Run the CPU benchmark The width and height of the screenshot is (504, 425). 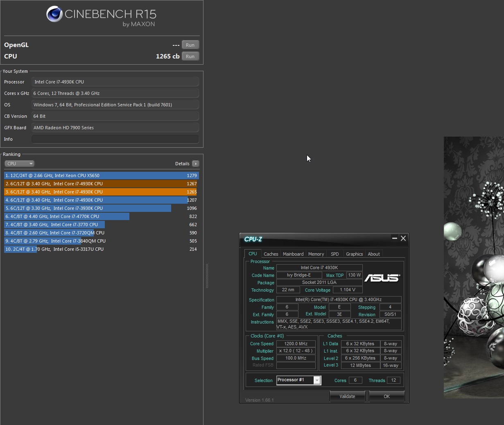[x=190, y=56]
